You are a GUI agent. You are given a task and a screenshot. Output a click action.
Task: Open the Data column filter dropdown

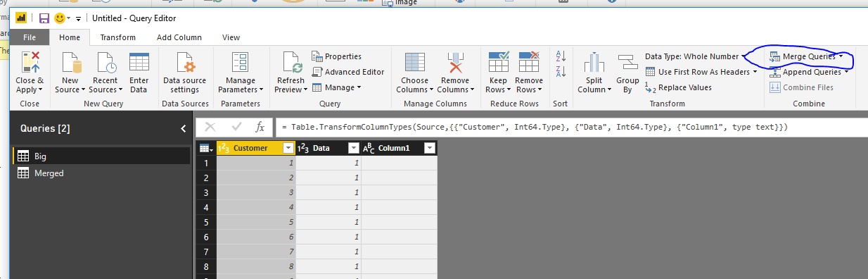pyautogui.click(x=354, y=148)
